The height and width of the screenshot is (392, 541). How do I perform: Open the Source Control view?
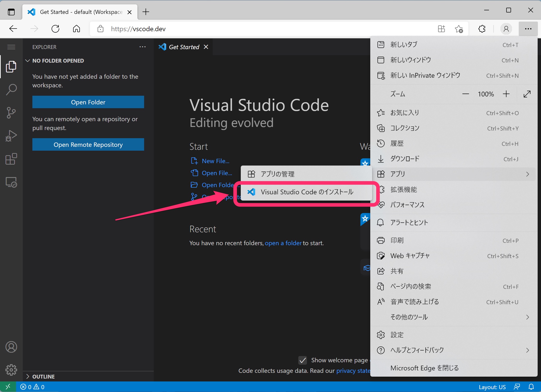11,113
